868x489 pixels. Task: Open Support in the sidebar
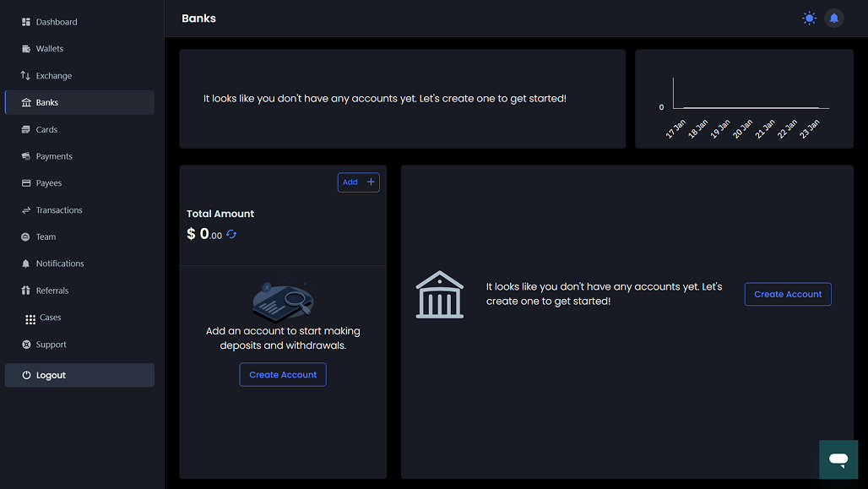click(51, 345)
